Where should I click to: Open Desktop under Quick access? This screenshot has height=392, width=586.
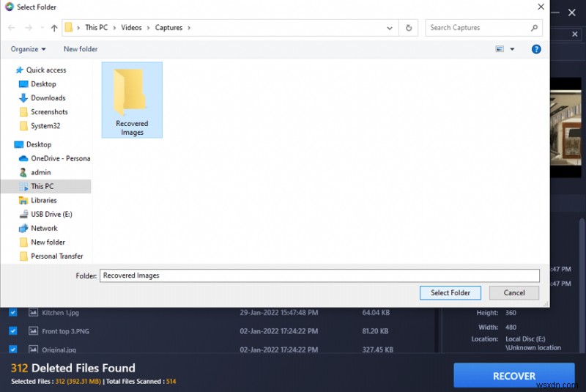43,84
